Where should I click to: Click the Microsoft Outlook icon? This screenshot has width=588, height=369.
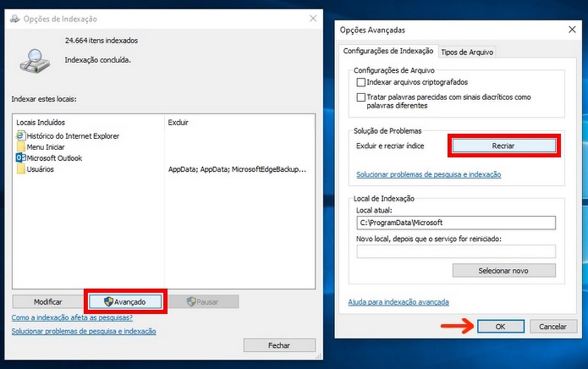point(21,158)
